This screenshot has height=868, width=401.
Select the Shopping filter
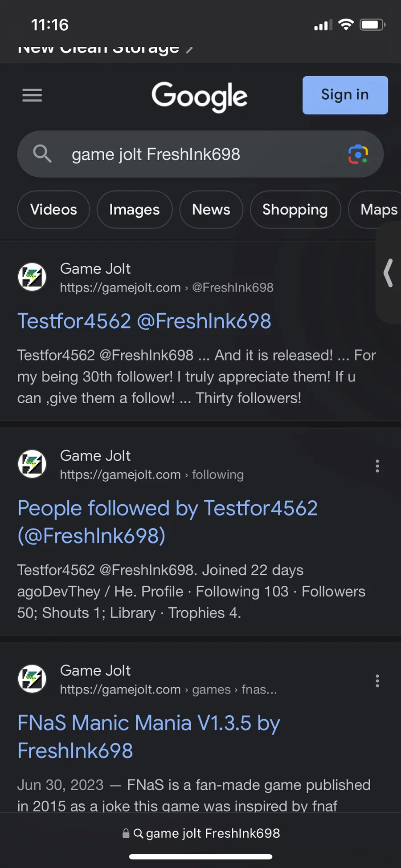click(295, 210)
